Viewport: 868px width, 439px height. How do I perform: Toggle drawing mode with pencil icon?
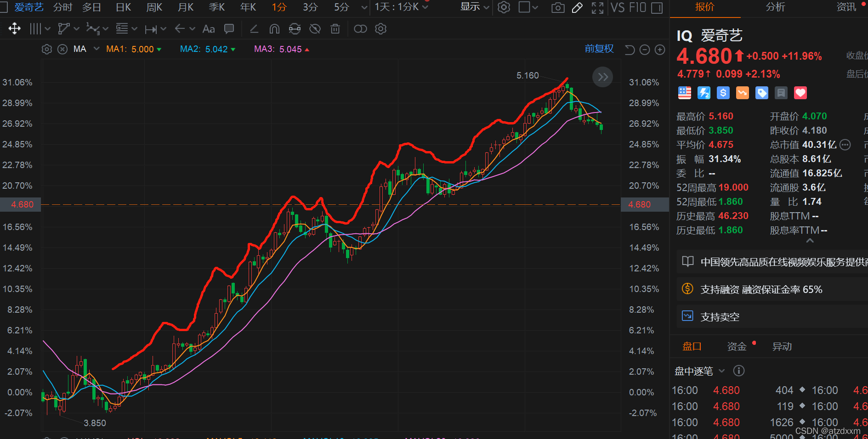(578, 8)
